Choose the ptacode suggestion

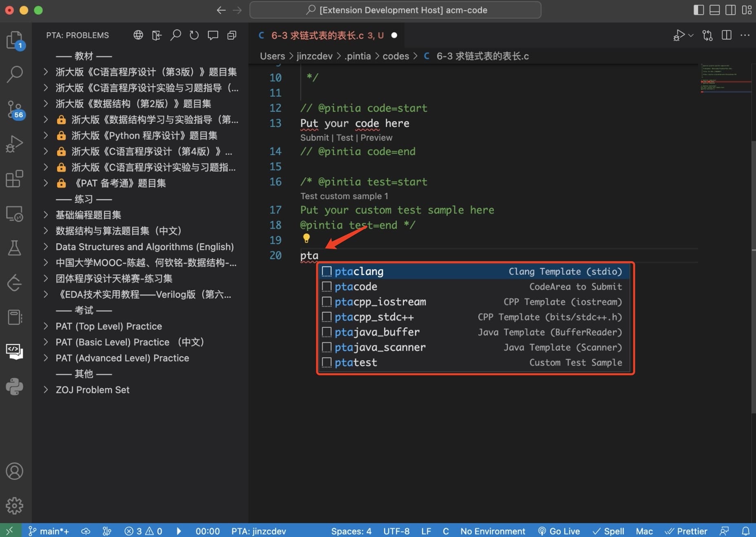473,286
